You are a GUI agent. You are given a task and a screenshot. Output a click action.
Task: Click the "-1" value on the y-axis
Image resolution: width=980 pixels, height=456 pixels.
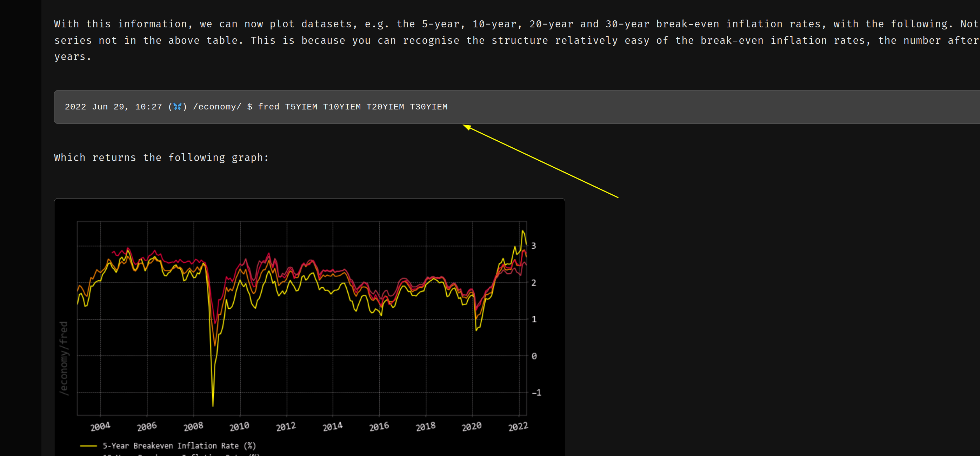pyautogui.click(x=538, y=393)
